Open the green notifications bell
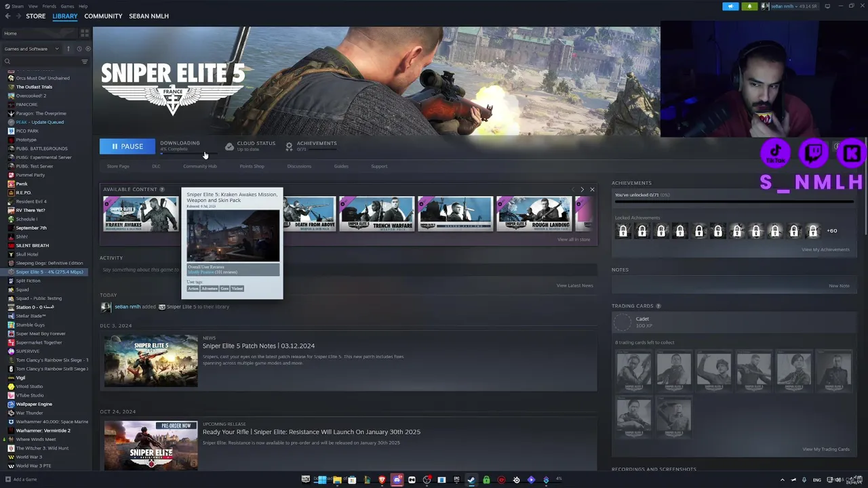 click(x=749, y=6)
